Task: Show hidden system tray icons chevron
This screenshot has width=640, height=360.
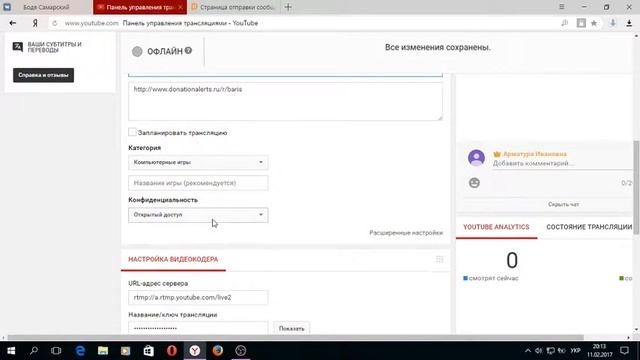Action: pyautogui.click(x=528, y=351)
